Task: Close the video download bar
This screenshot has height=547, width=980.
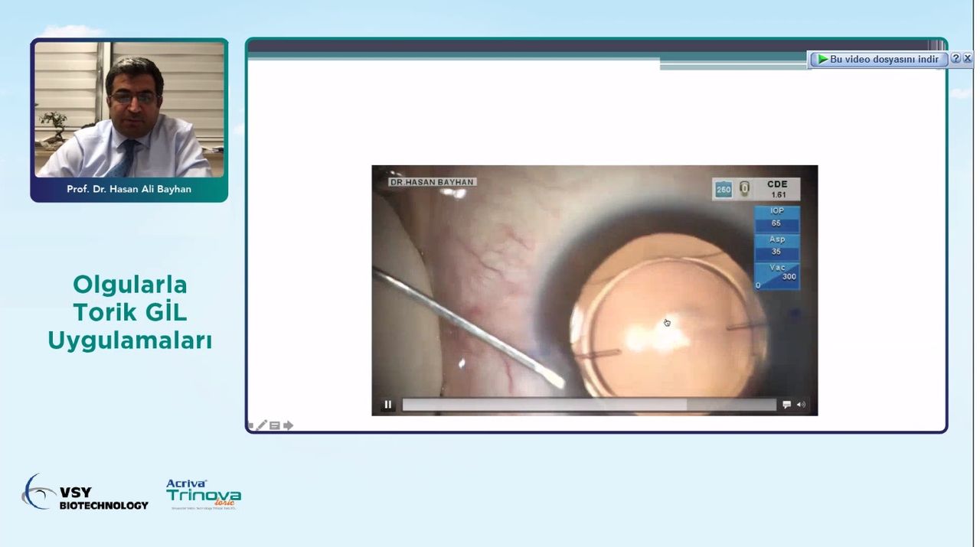Action: [x=967, y=58]
